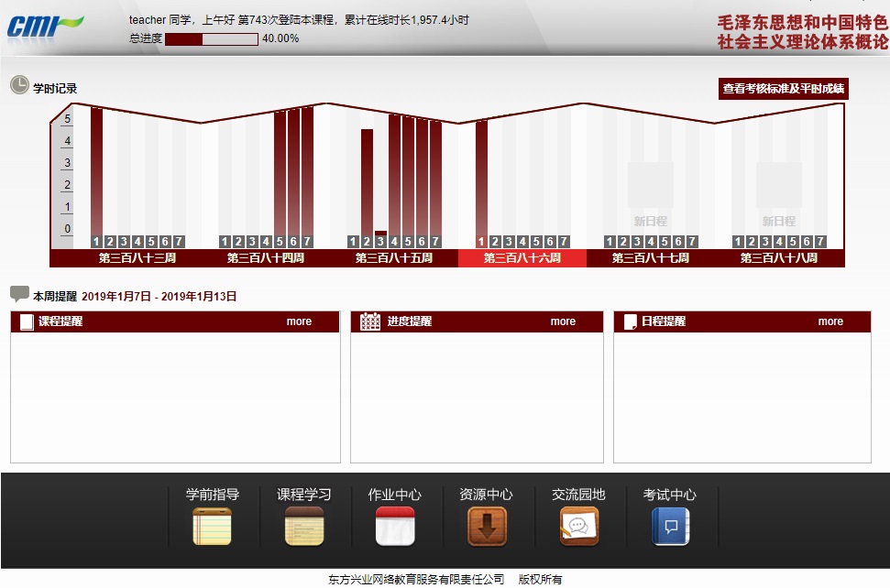Select the 第三百八十六周 highlighted week tab
This screenshot has width=890, height=588.
click(522, 258)
